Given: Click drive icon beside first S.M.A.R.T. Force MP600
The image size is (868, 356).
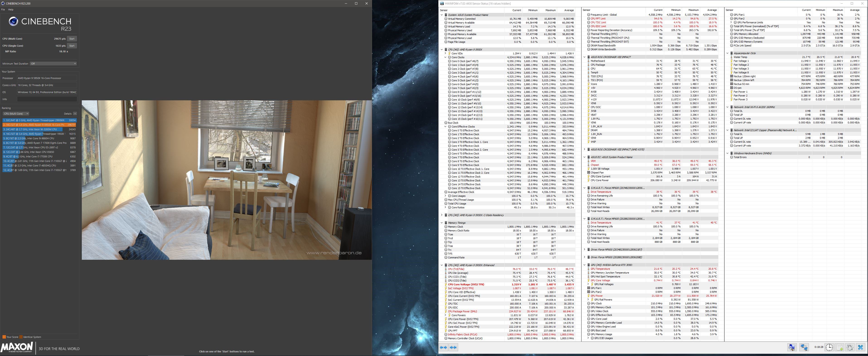Looking at the screenshot, I should [x=588, y=188].
